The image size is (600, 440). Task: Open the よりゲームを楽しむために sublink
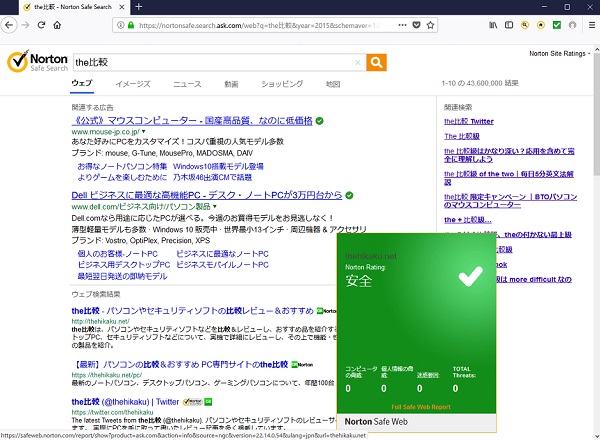122,178
